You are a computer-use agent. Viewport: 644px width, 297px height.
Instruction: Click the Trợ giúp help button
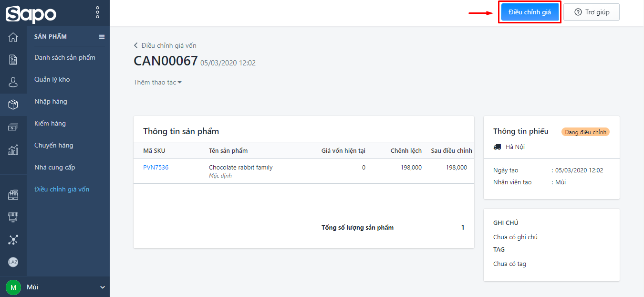coord(592,12)
